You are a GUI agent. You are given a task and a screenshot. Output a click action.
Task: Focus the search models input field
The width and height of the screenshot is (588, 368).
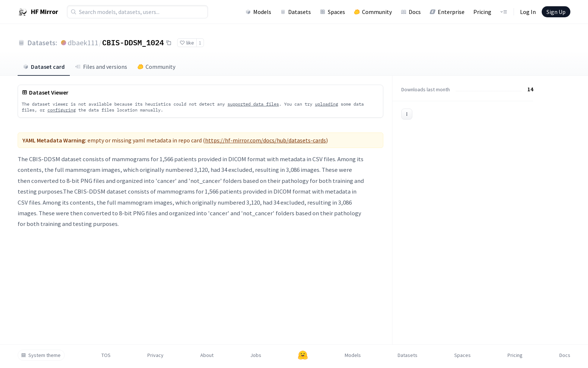[x=137, y=12]
